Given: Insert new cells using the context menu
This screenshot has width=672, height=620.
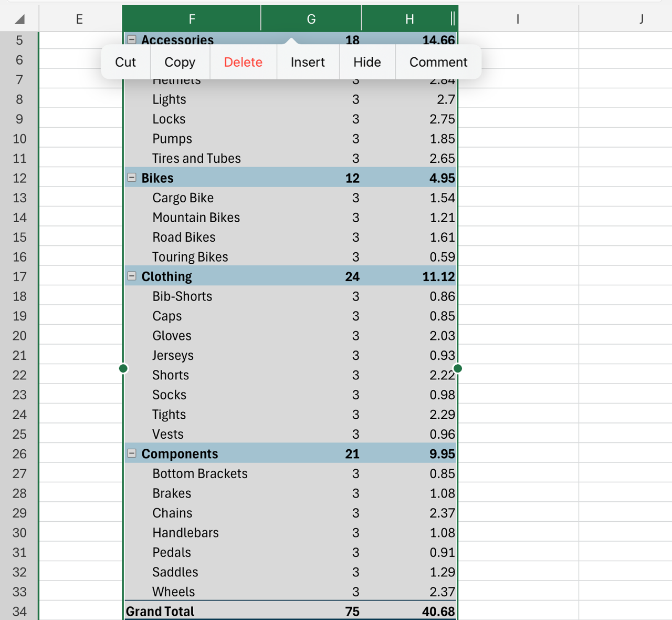Looking at the screenshot, I should point(308,62).
